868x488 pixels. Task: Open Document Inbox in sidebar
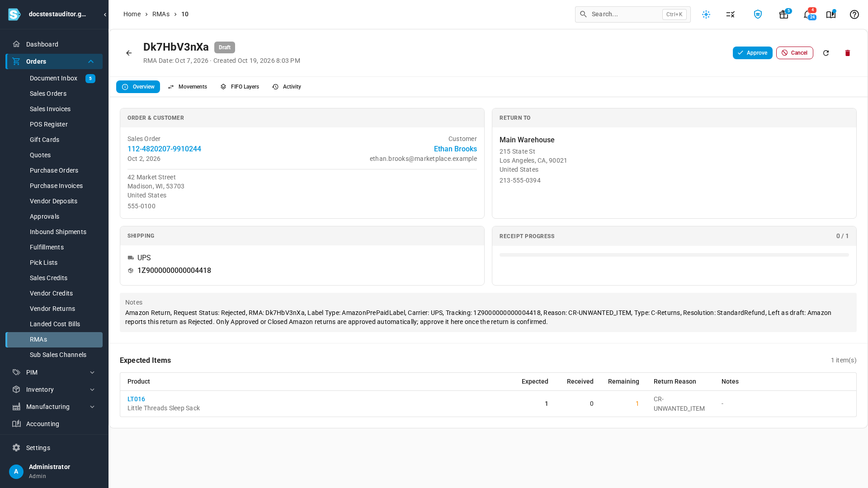tap(54, 78)
